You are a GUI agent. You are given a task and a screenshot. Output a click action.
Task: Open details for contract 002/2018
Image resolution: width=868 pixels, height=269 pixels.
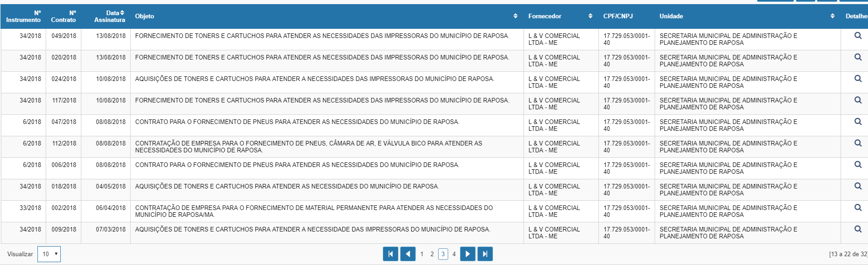pos(857,208)
